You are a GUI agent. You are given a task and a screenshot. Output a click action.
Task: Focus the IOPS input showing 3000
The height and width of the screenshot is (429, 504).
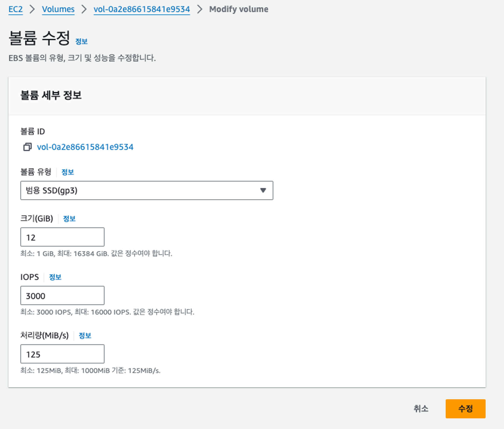point(62,296)
